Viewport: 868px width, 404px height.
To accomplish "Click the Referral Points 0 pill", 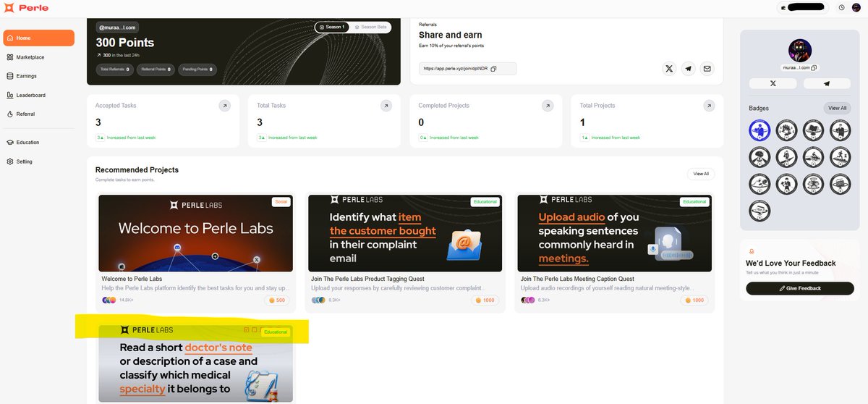I will 156,70.
